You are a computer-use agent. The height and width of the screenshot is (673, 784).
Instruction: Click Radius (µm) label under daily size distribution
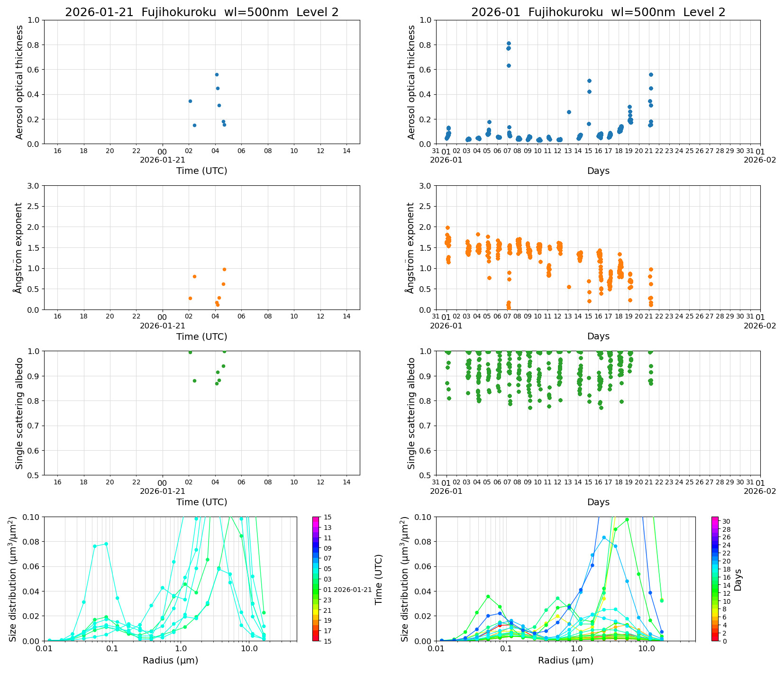(x=170, y=660)
